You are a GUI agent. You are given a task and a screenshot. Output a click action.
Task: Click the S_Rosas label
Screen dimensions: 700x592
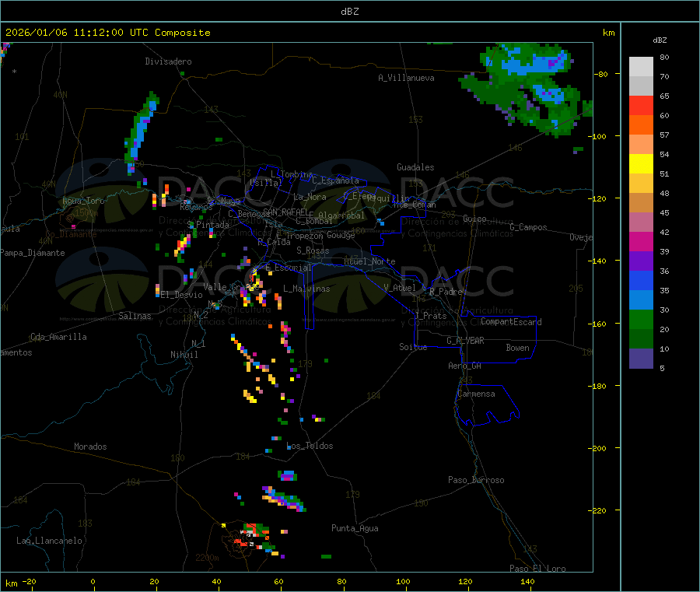coord(313,251)
